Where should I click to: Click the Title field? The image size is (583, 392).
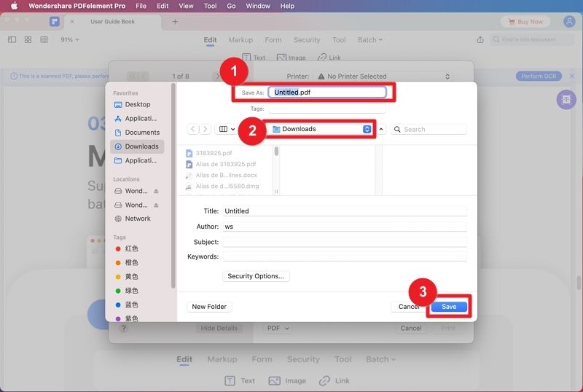345,211
